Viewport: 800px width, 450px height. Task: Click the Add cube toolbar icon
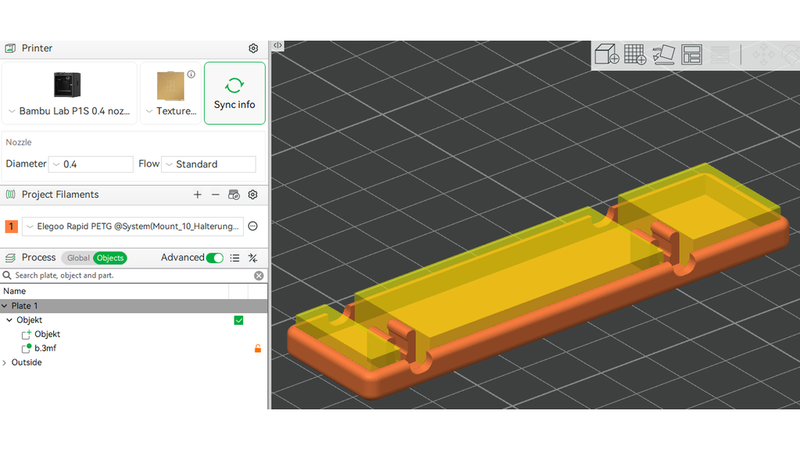pos(607,54)
